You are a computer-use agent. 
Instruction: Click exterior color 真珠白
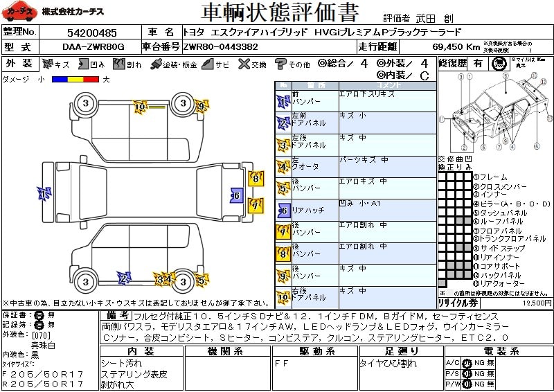[43, 346]
